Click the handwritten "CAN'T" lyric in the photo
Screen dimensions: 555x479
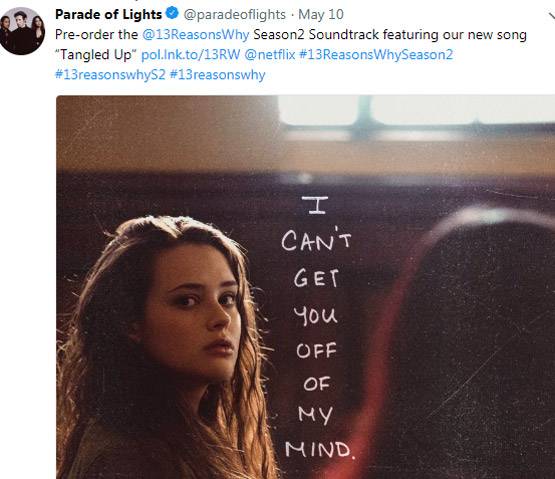point(316,240)
